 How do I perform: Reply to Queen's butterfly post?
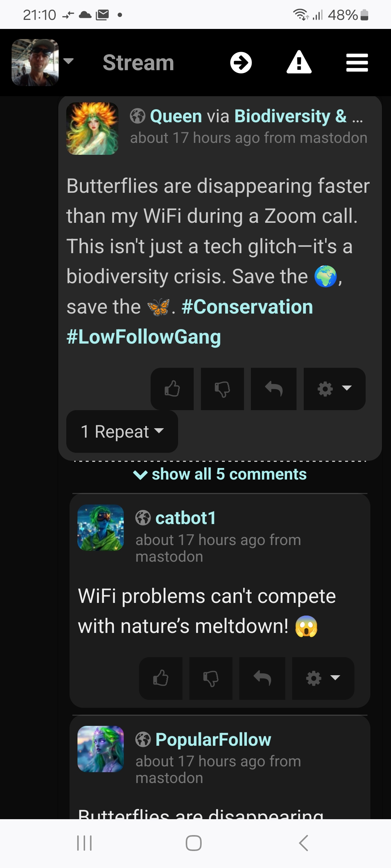(273, 389)
